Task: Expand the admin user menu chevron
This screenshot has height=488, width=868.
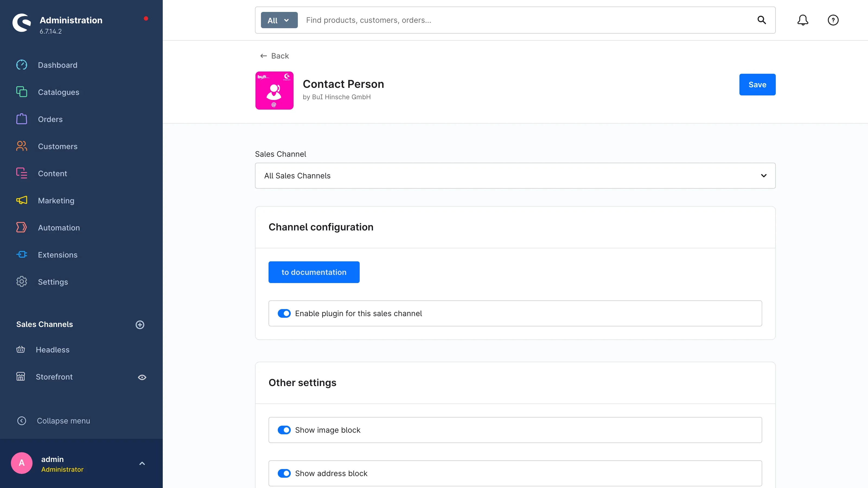Action: tap(142, 463)
